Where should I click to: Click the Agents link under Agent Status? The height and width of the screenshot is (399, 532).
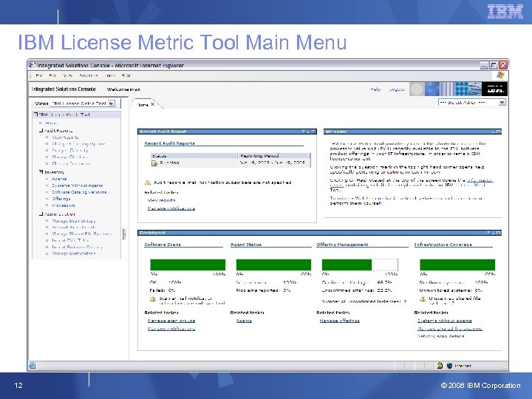pyautogui.click(x=244, y=321)
